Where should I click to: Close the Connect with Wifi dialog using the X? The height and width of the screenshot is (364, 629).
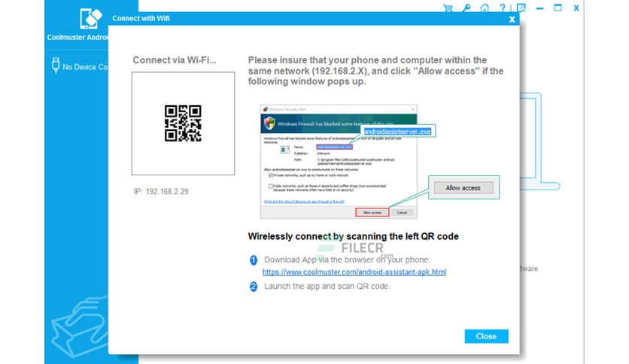[512, 20]
